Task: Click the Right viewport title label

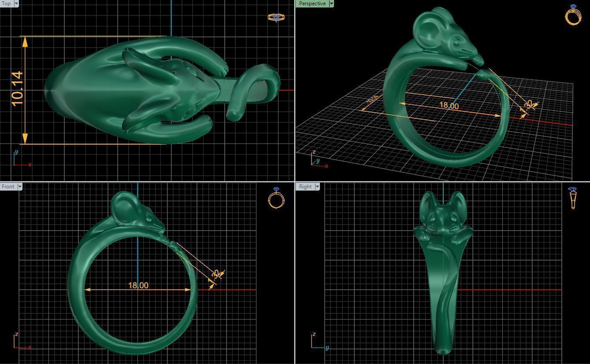Action: (305, 187)
